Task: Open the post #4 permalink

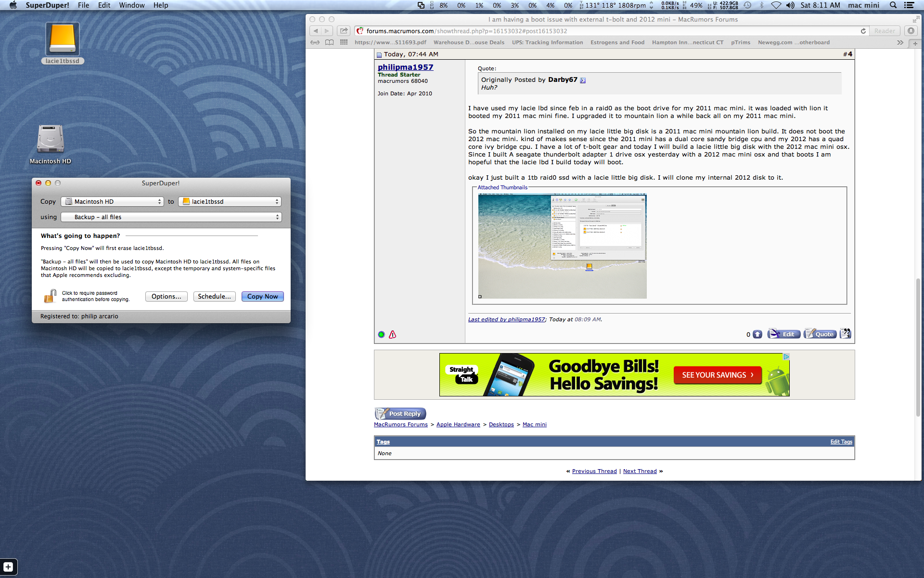Action: (850, 54)
